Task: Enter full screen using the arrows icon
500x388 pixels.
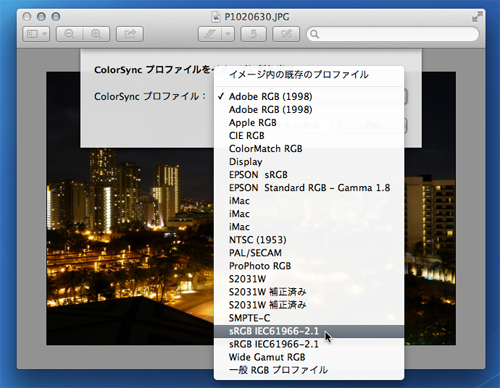Action: [477, 17]
